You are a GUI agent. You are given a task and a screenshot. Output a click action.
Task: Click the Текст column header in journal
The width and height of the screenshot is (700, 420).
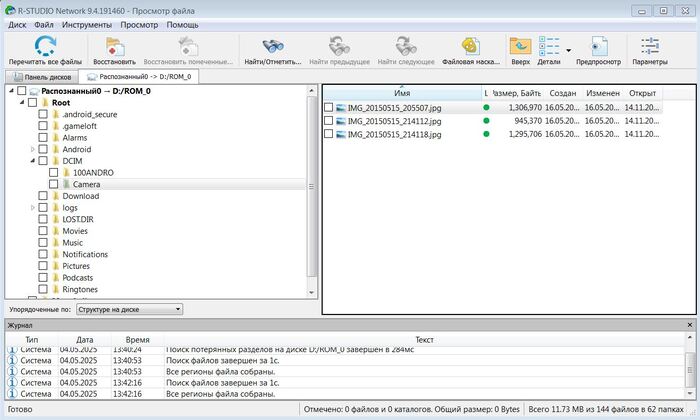coord(424,340)
